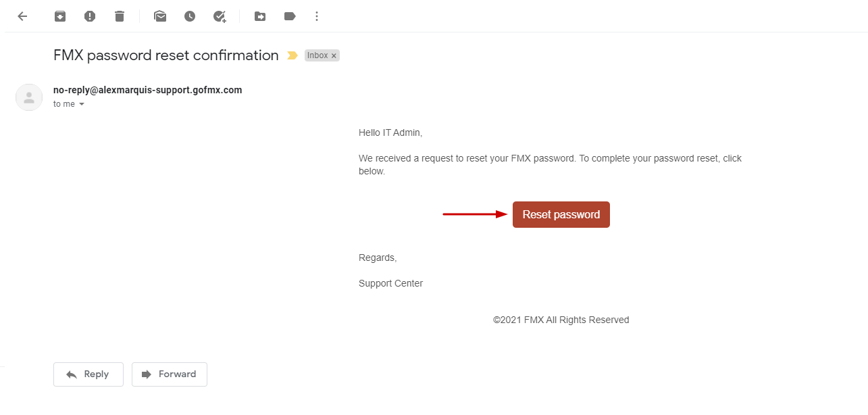Report this email as spam
Screen dimensions: 868x415
click(90, 16)
